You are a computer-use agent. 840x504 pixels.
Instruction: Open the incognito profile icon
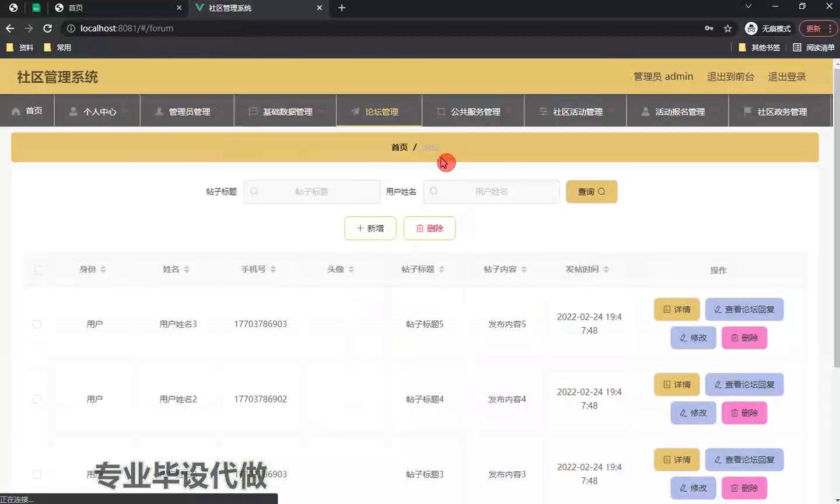[x=768, y=28]
